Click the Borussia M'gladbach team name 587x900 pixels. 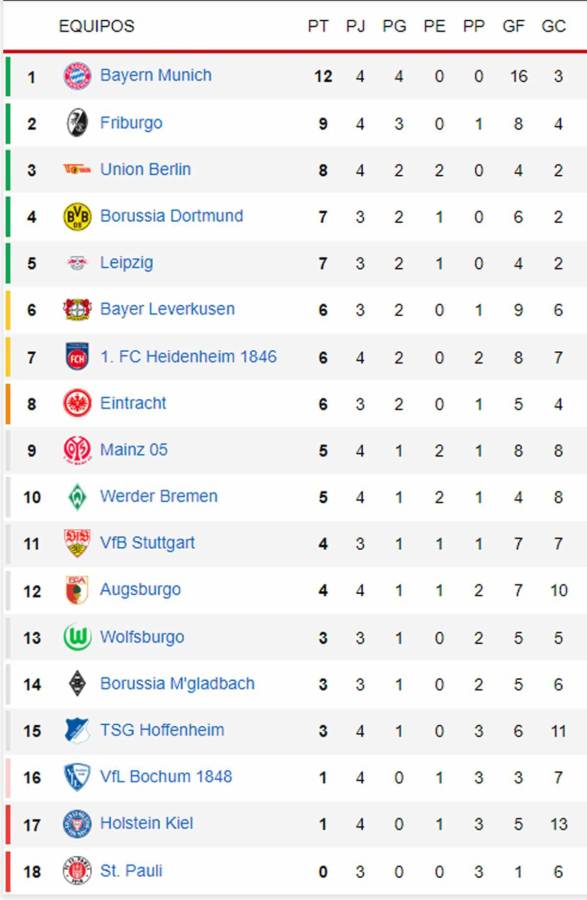click(180, 683)
